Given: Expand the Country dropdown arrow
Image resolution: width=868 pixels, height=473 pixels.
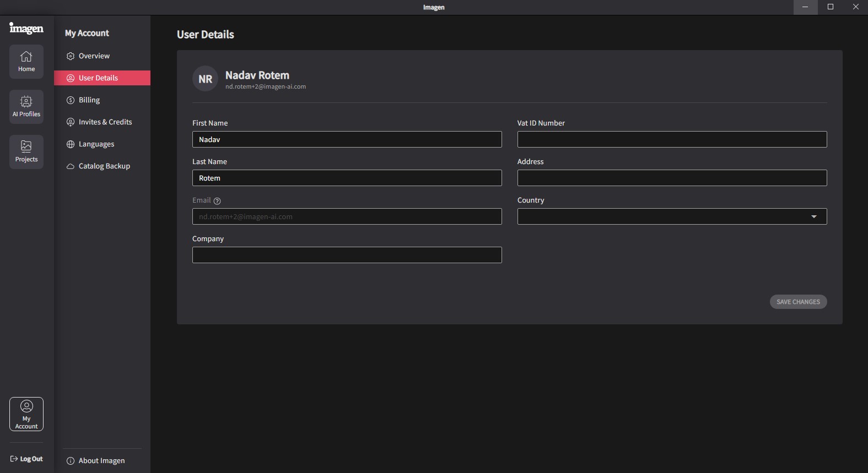Looking at the screenshot, I should (813, 216).
